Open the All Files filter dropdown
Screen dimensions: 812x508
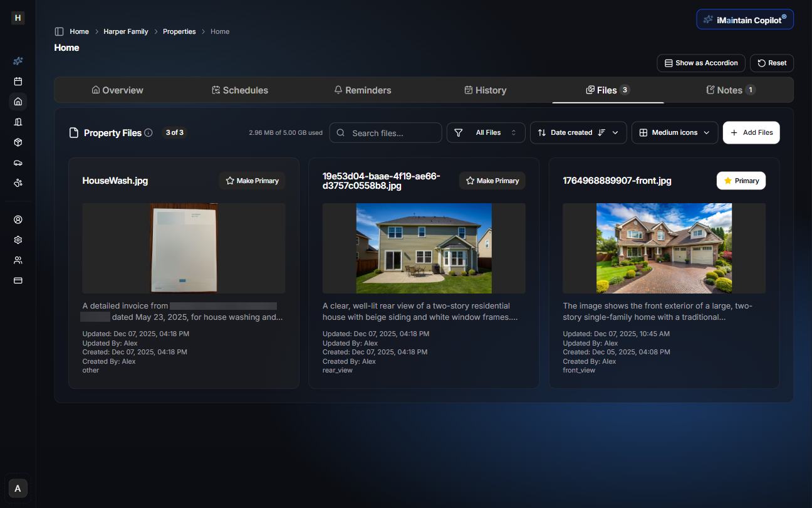pyautogui.click(x=486, y=132)
